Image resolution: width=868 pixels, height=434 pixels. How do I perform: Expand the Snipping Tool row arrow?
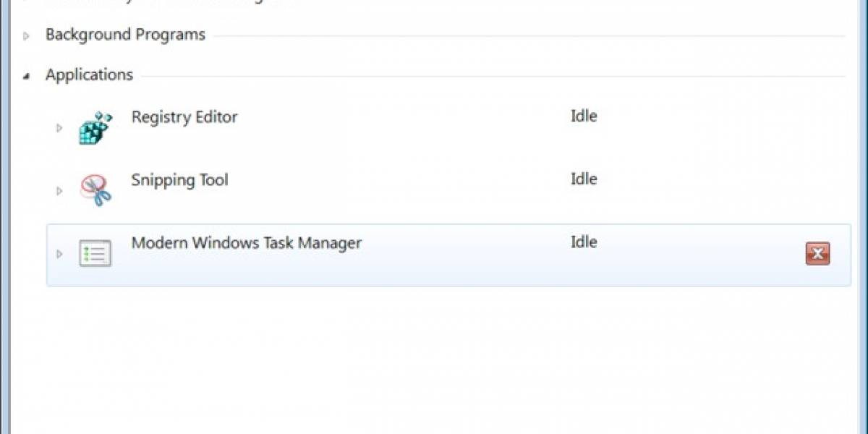(59, 191)
